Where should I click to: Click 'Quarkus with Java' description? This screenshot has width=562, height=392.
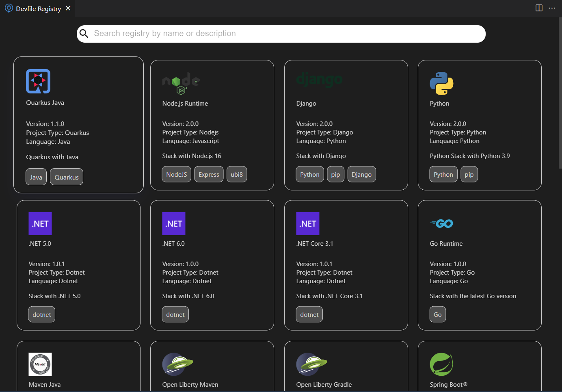(52, 157)
